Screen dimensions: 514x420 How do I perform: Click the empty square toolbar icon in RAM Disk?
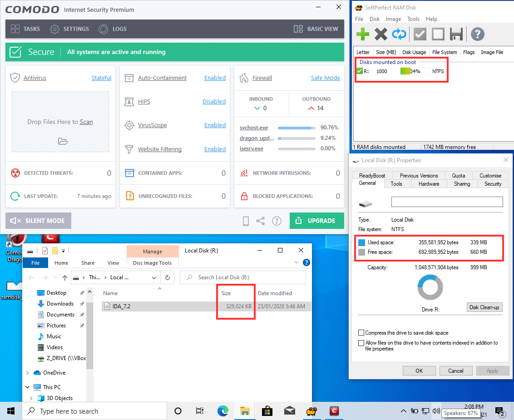click(438, 34)
